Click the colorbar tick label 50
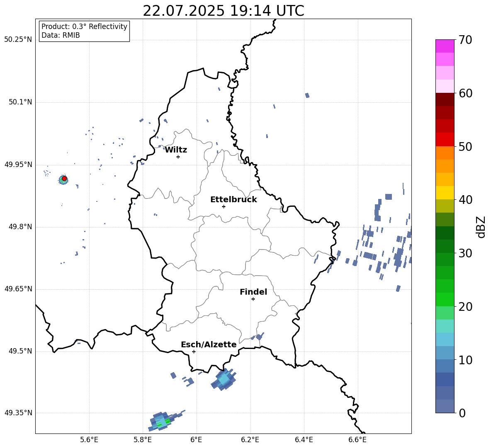The height and width of the screenshot is (448, 491). click(x=465, y=146)
